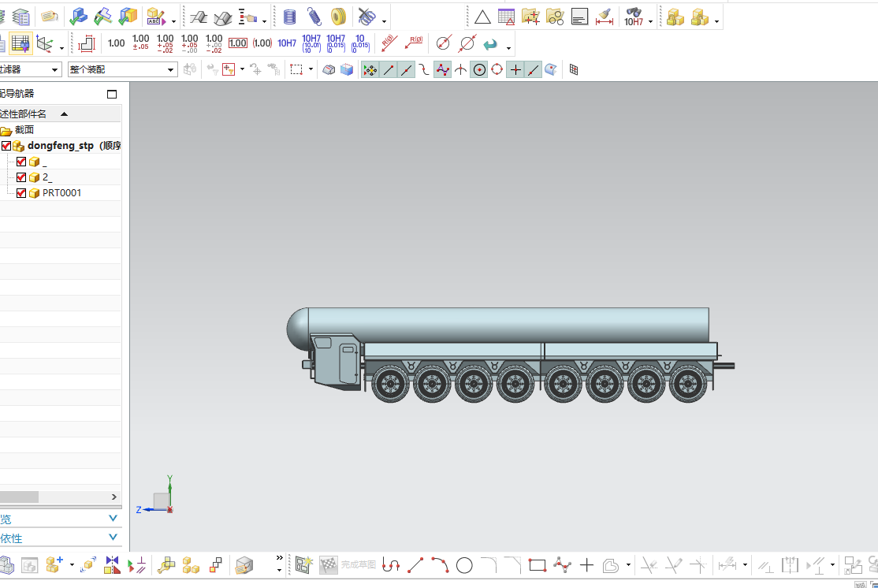
Task: Click the coil spring tool icon
Action: pyautogui.click(x=314, y=17)
